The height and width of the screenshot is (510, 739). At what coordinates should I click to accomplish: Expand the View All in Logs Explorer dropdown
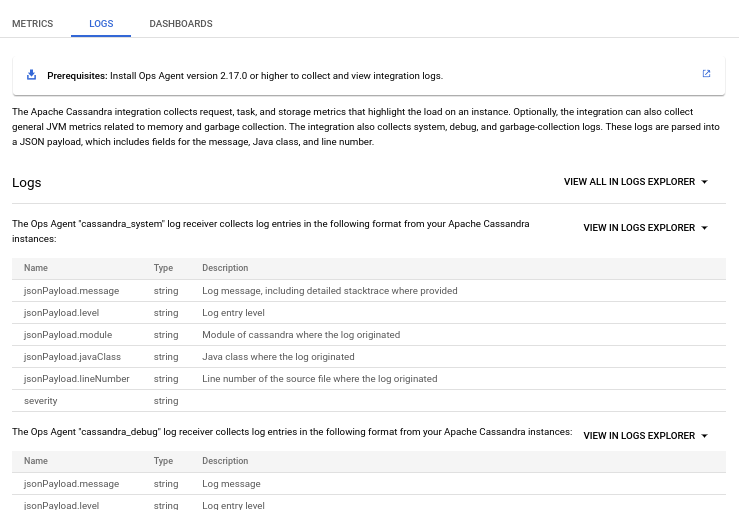[636, 182]
